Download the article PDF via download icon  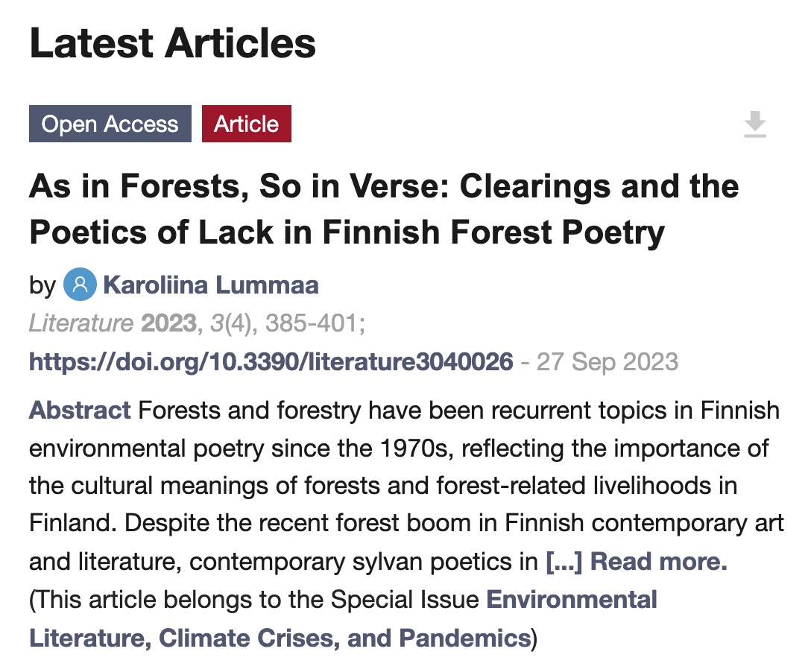(755, 124)
